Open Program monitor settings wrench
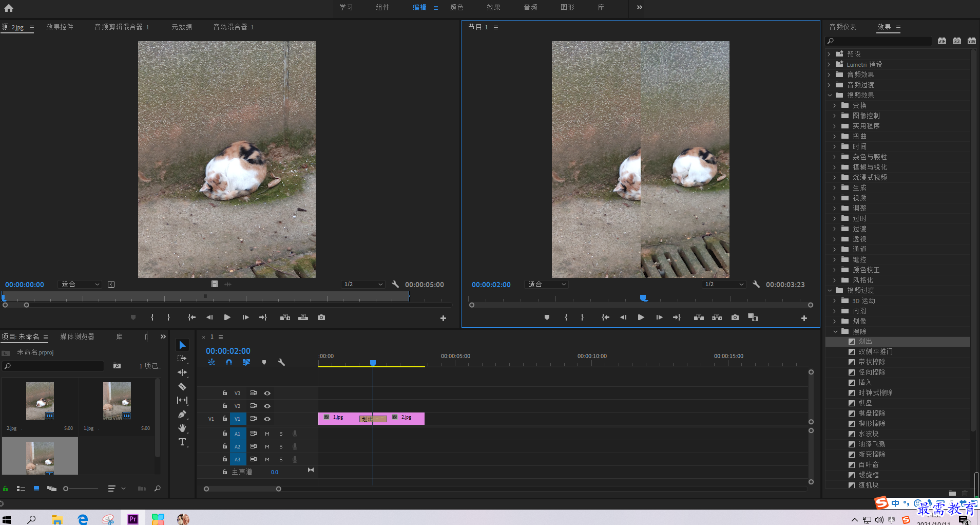 pos(756,284)
